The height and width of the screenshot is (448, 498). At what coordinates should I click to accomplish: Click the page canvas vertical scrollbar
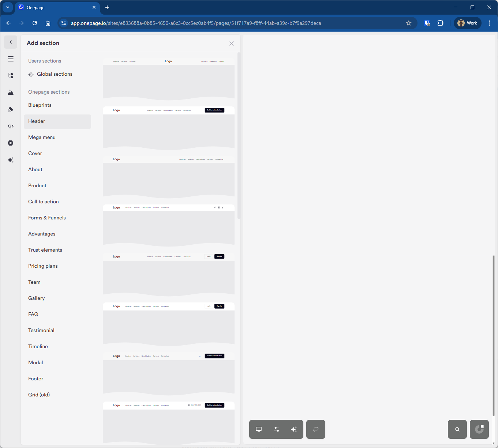pyautogui.click(x=493, y=336)
